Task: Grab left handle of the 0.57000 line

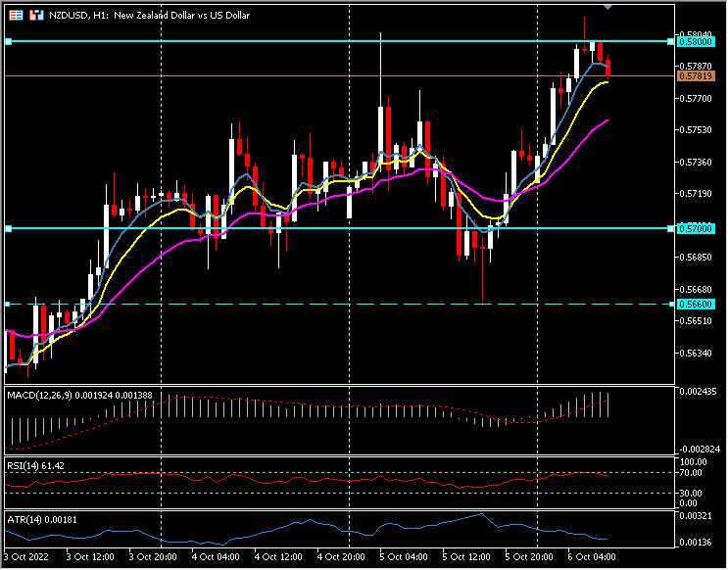Action: click(8, 228)
